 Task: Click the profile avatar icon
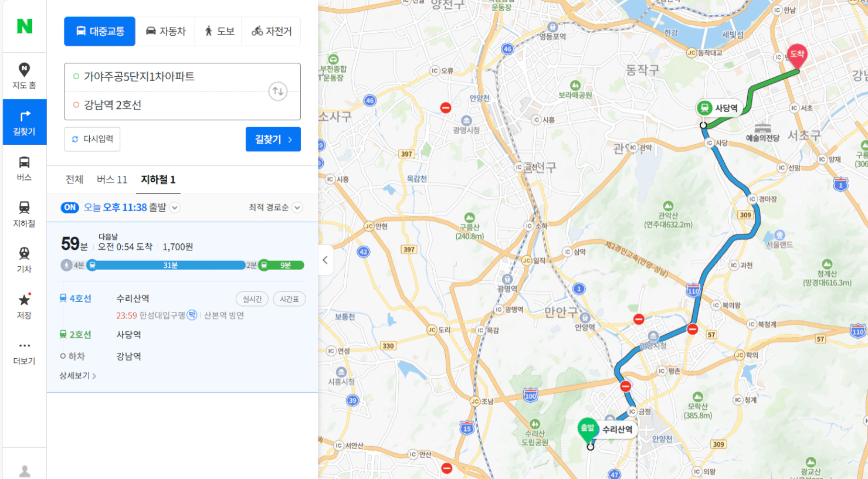(x=25, y=471)
